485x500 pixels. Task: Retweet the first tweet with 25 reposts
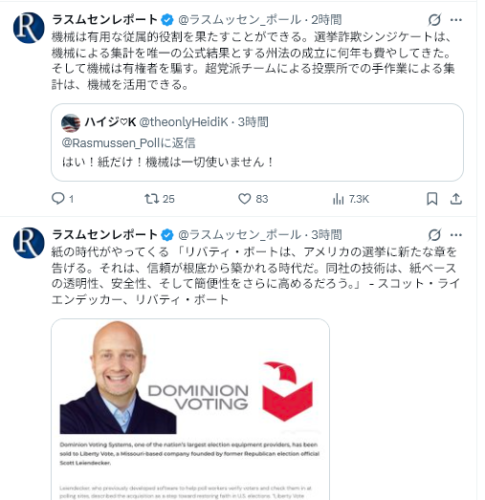(152, 199)
